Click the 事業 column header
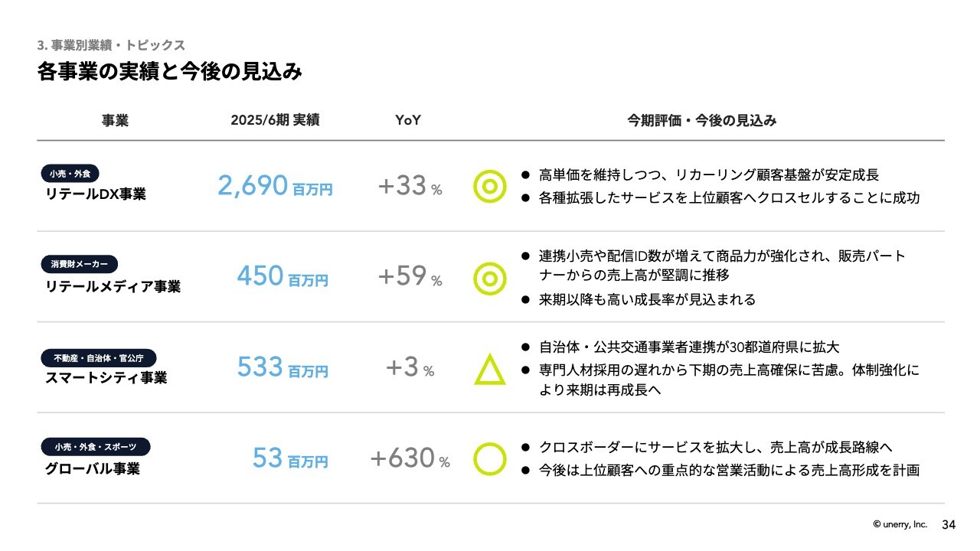 (x=115, y=120)
